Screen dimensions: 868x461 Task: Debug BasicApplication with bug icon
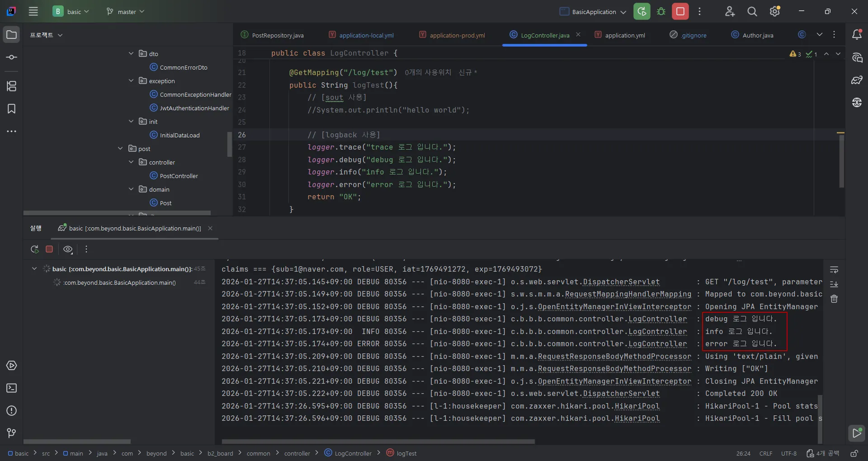(x=661, y=12)
